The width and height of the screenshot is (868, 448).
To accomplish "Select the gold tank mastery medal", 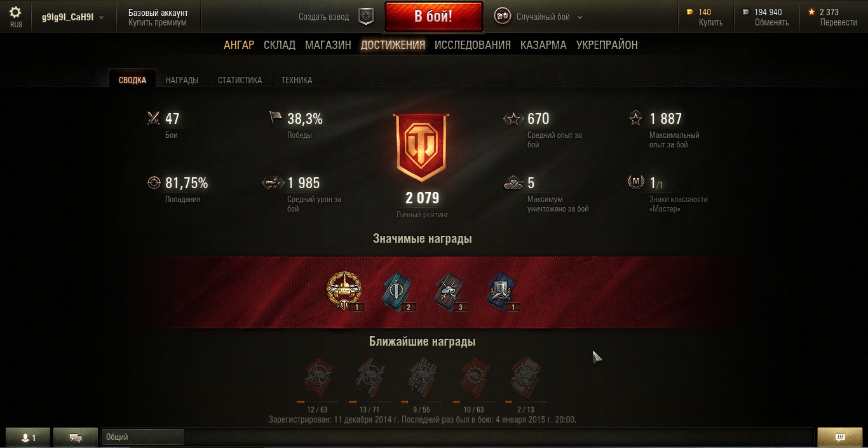I will 344,291.
